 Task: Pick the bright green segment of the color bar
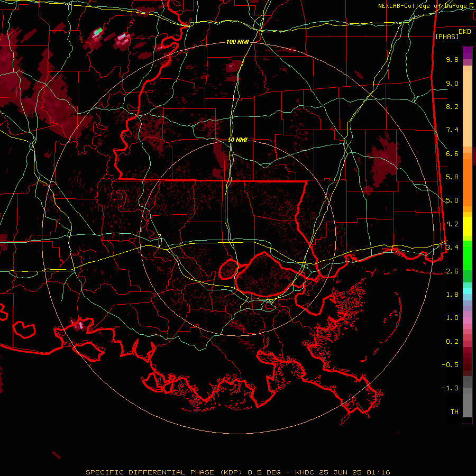click(x=467, y=255)
